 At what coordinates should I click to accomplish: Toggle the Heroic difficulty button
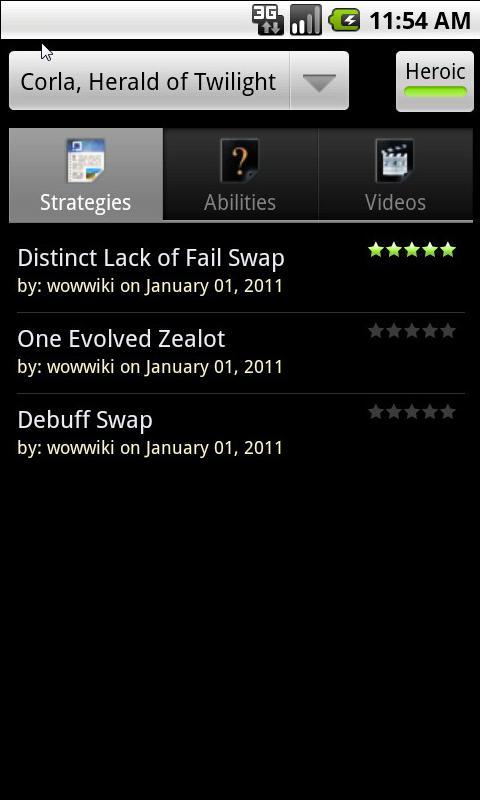435,81
